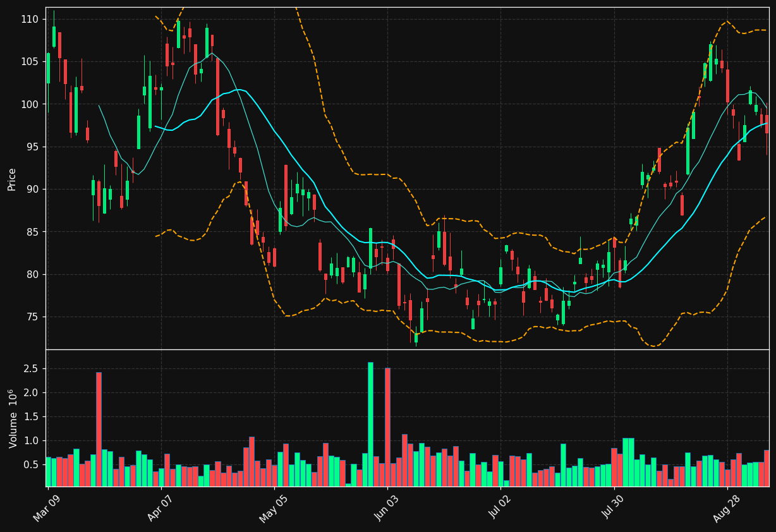Click the tall red volume bar near Jun 03
The width and height of the screenshot is (776, 532).
click(x=387, y=427)
